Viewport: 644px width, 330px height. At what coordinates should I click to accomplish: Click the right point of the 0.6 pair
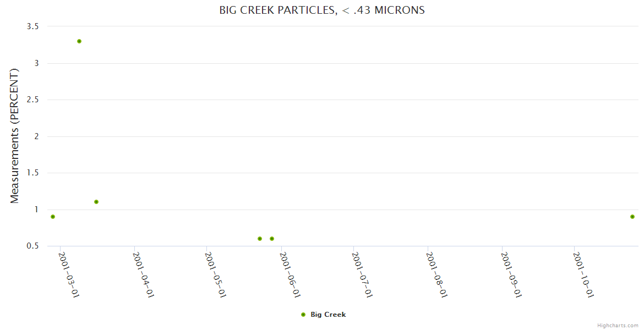272,239
